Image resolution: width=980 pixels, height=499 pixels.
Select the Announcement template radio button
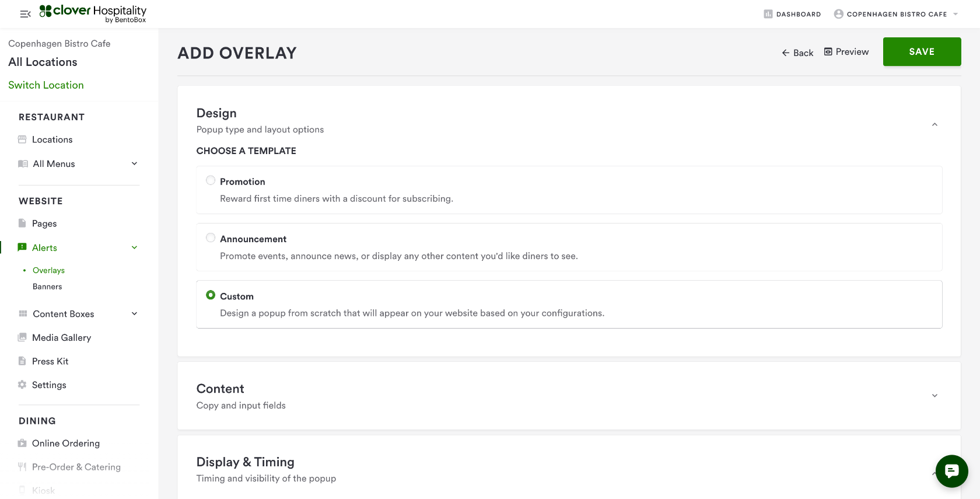point(211,238)
